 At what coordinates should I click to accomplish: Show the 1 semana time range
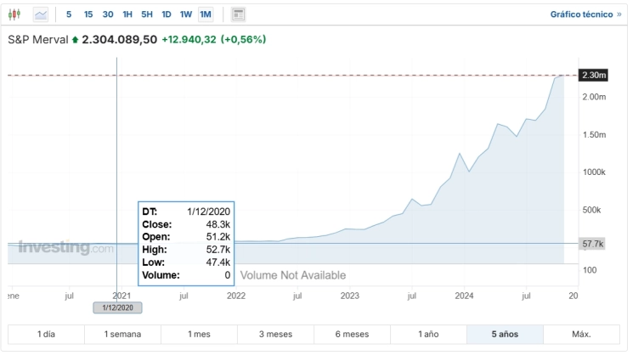pos(122,335)
